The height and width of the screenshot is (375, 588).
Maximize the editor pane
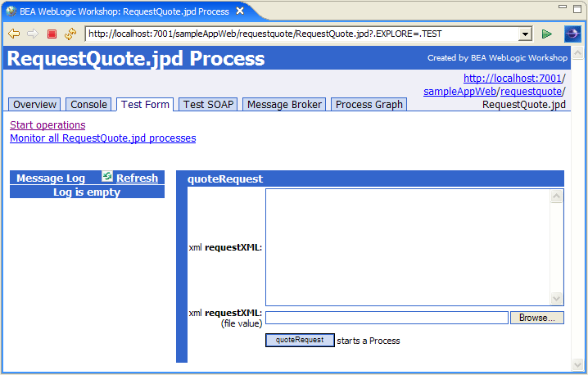(x=577, y=9)
